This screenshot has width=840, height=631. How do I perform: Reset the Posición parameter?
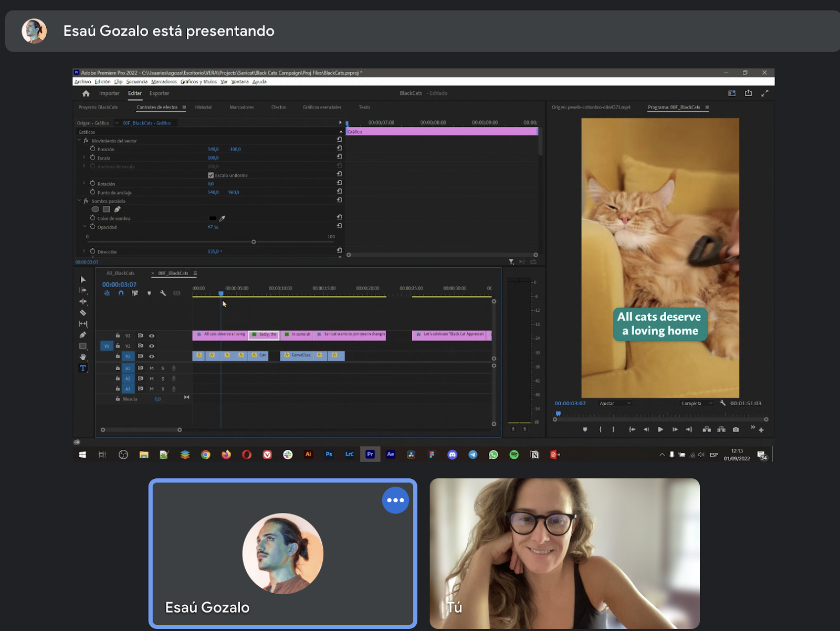(x=340, y=149)
